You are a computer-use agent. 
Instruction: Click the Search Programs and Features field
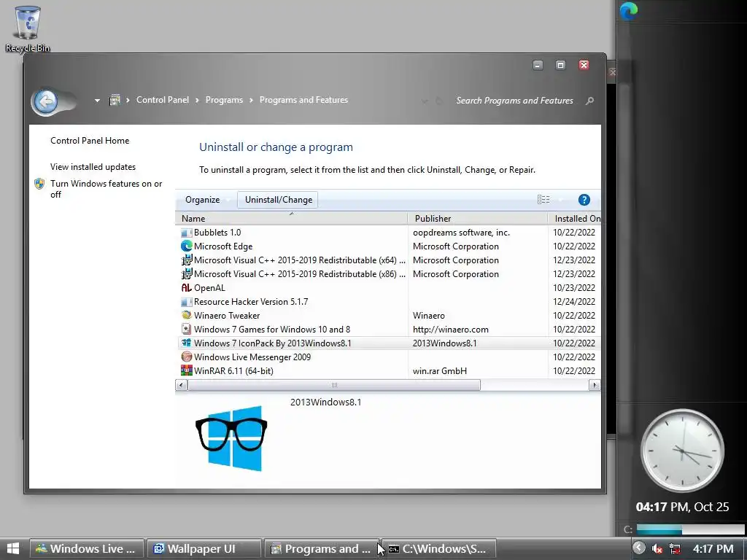click(514, 101)
